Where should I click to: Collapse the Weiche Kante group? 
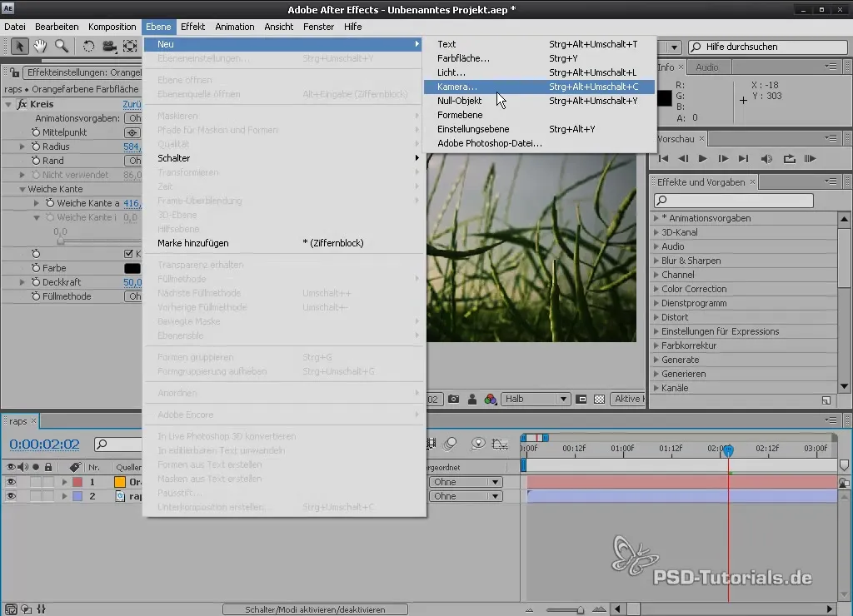(22, 189)
